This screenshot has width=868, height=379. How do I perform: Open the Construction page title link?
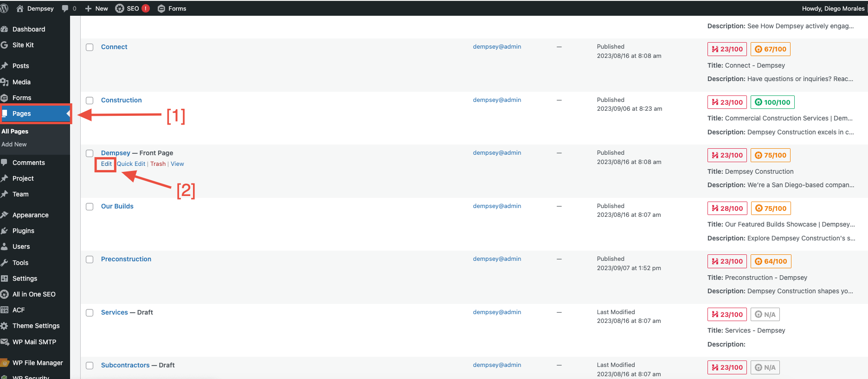pos(122,100)
